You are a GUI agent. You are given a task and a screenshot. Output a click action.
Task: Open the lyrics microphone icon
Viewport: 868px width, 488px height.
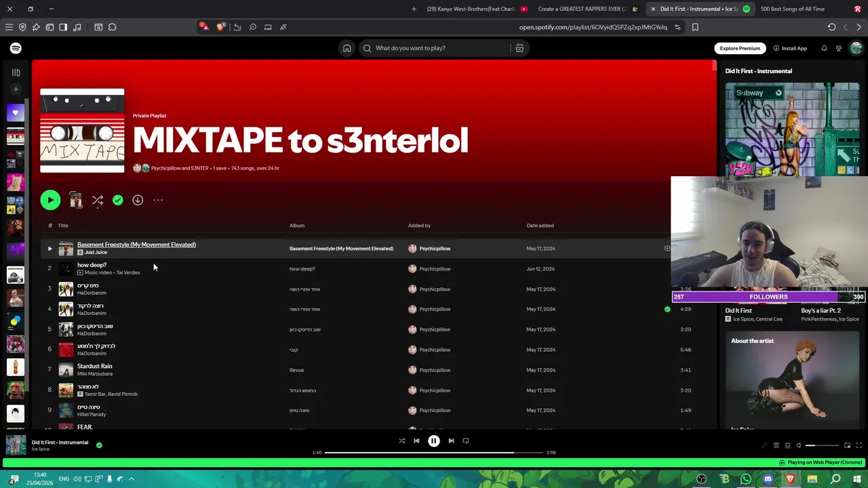pyautogui.click(x=764, y=445)
